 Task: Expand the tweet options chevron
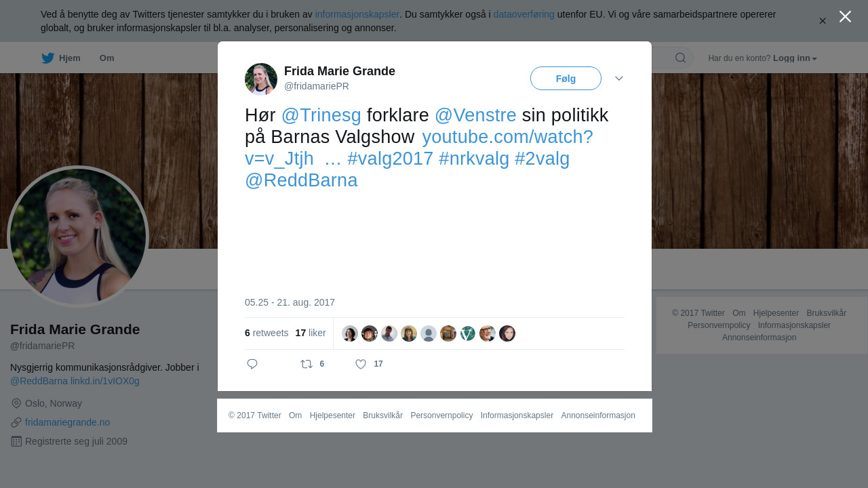pyautogui.click(x=619, y=79)
